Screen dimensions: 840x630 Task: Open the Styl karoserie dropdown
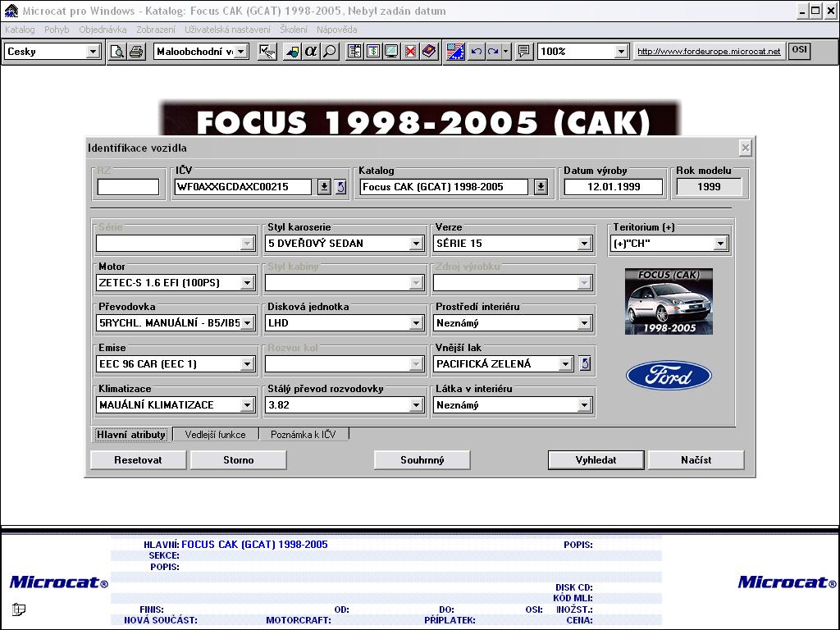point(416,244)
